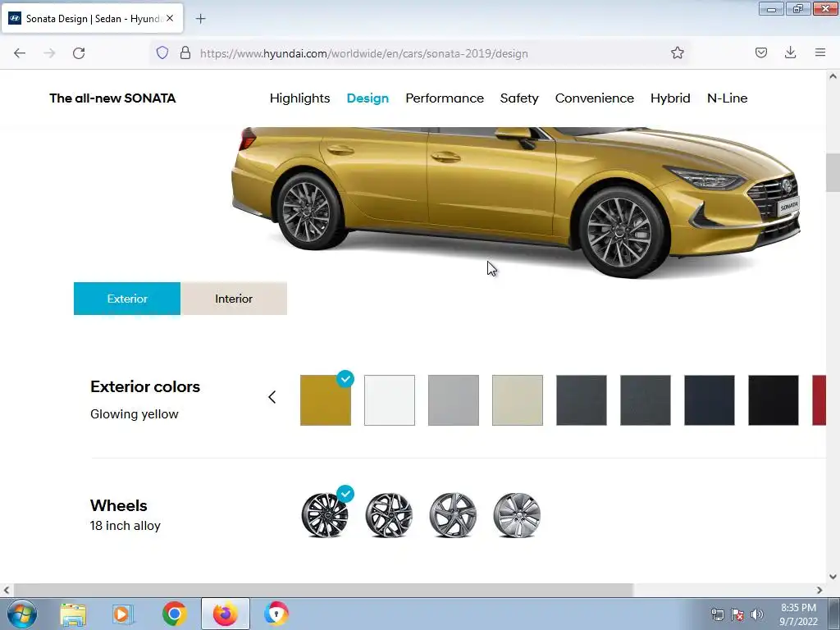
Task: Close the Sonata Design browser tab
Action: (x=170, y=18)
